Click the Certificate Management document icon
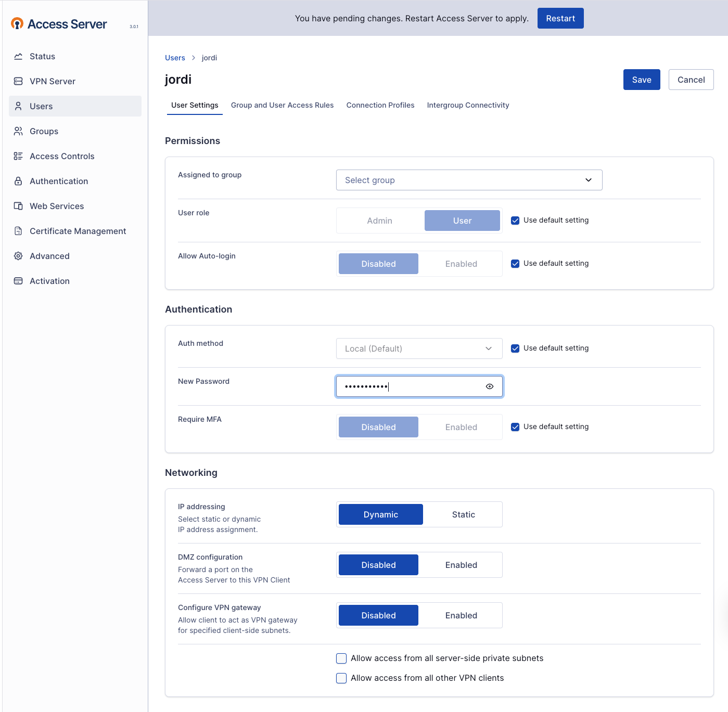The height and width of the screenshot is (712, 728). tap(18, 231)
